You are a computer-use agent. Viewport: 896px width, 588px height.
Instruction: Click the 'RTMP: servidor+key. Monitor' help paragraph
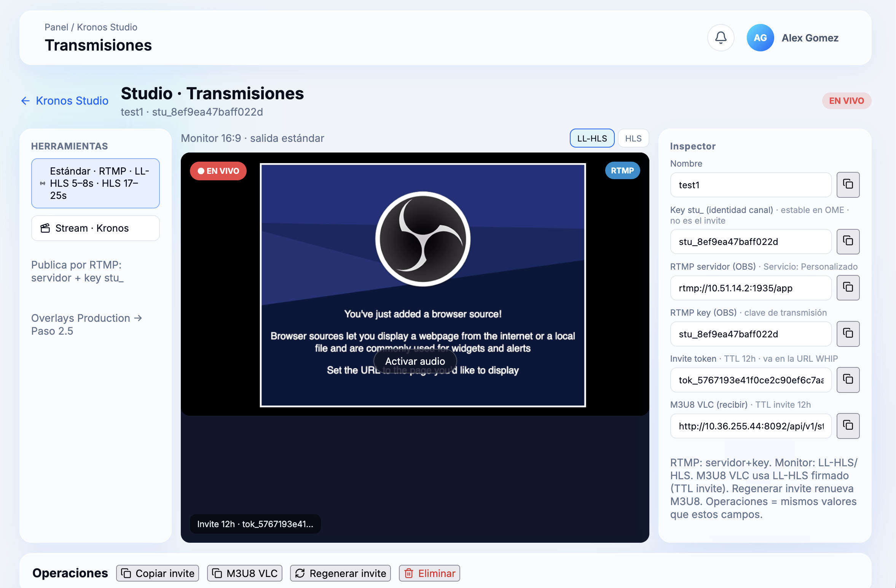(764, 488)
